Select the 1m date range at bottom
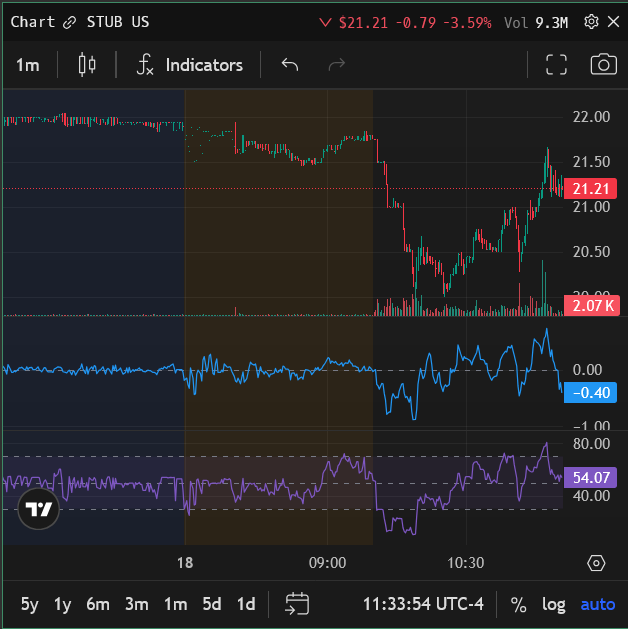This screenshot has height=629, width=628. tap(176, 604)
